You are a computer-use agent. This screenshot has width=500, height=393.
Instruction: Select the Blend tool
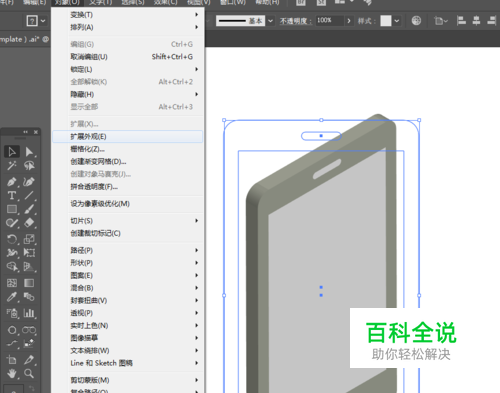(29, 297)
